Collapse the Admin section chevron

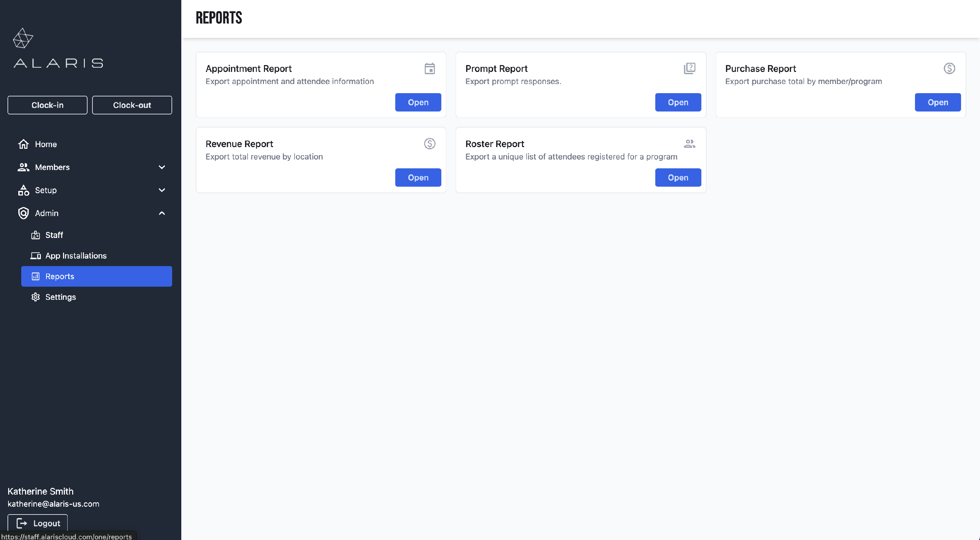162,213
